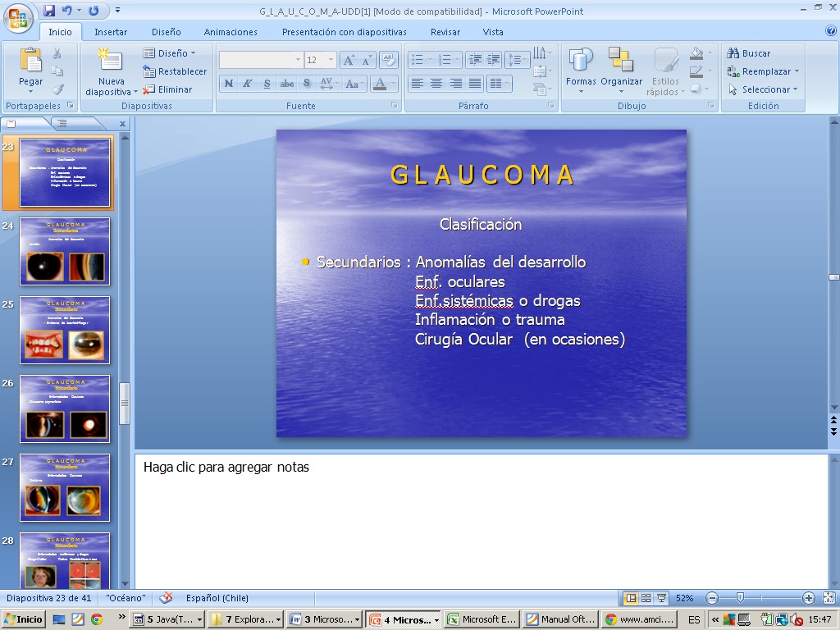Click the zoom slider handle
Viewport: 840px width, 630px height.
click(740, 598)
